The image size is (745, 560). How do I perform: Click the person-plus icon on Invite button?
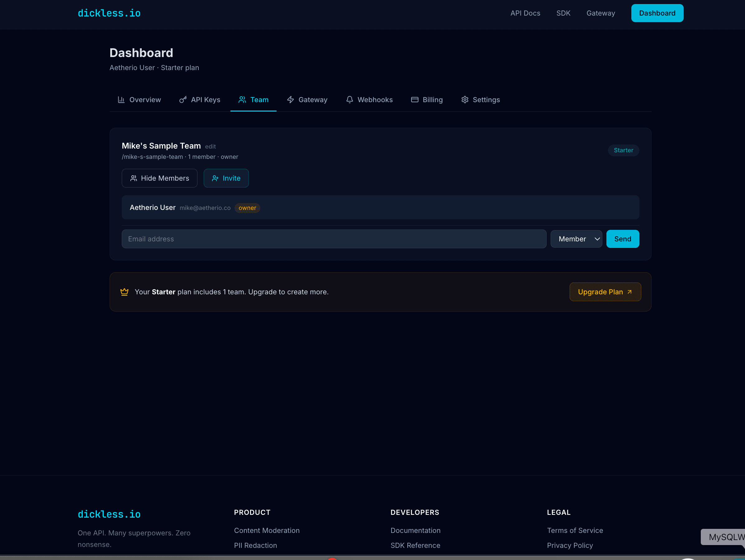pyautogui.click(x=215, y=178)
